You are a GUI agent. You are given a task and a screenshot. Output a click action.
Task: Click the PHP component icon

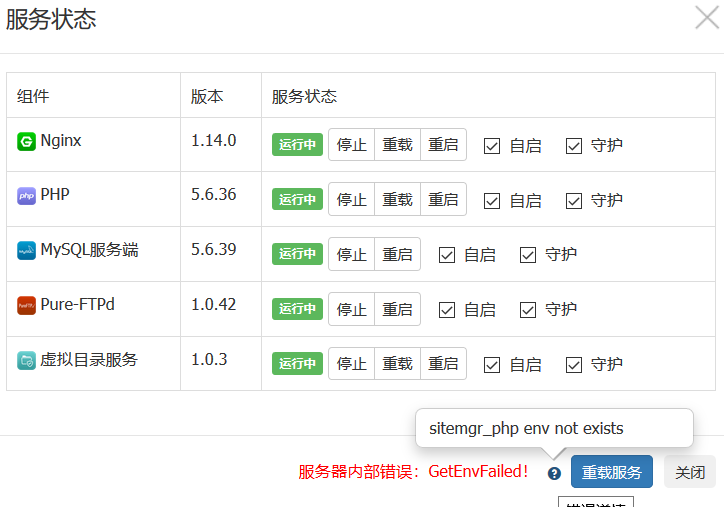(26, 196)
